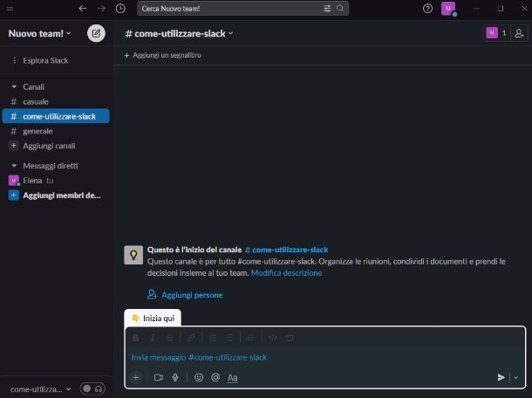
Task: Record a video clip with camera icon
Action: [x=159, y=377]
